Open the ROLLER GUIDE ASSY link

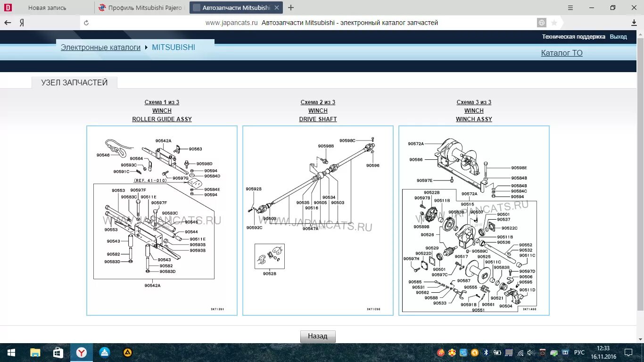162,119
